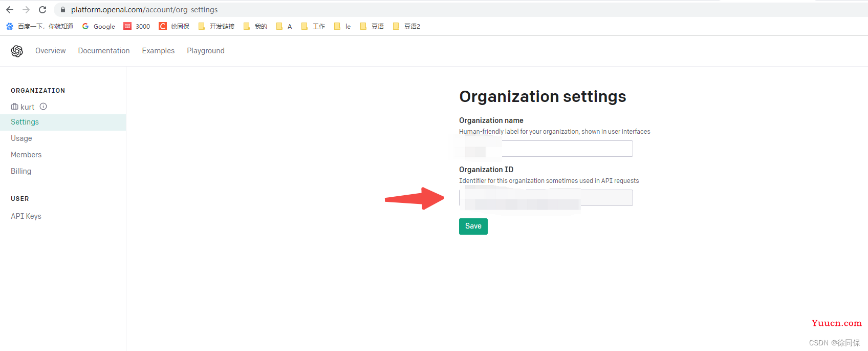
Task: Click the kurt organization name
Action: coord(28,107)
